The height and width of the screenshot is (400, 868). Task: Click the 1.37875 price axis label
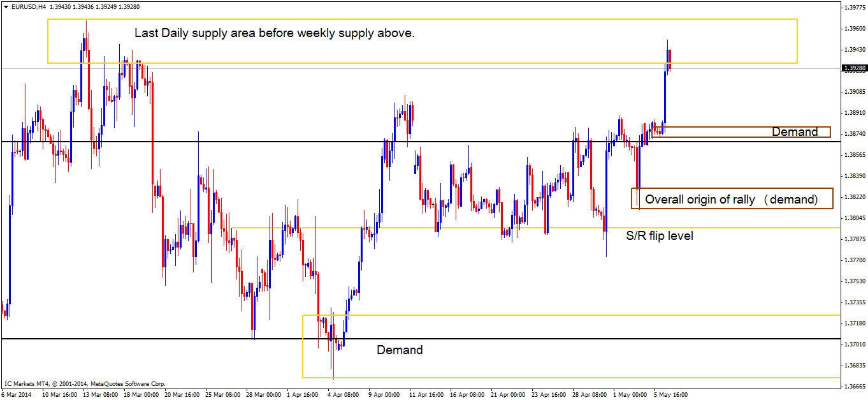(x=855, y=239)
